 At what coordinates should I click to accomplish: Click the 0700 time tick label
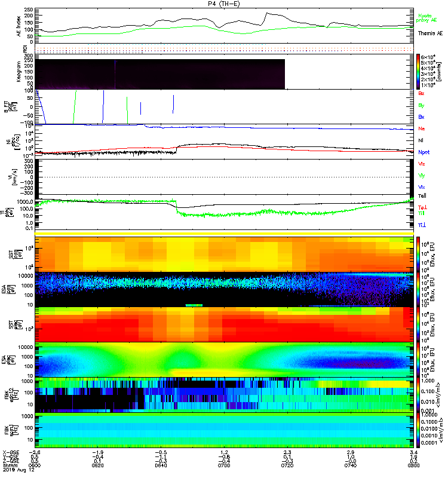224,465
